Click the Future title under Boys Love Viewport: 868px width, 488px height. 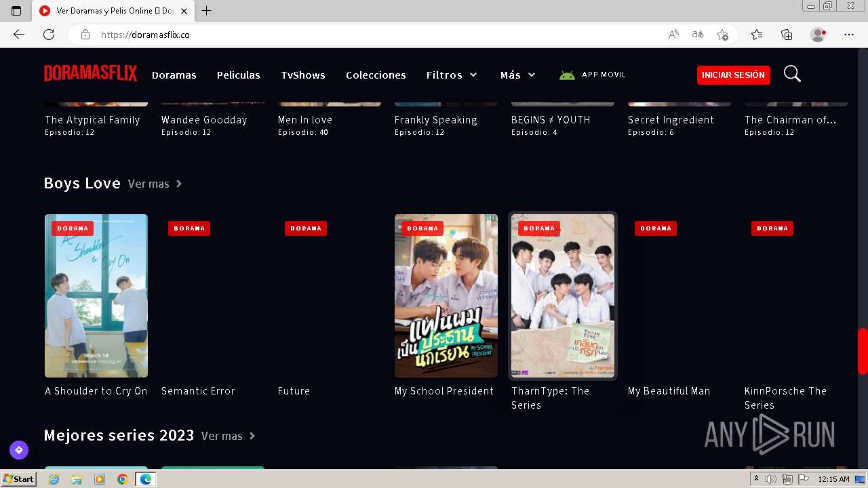click(294, 391)
